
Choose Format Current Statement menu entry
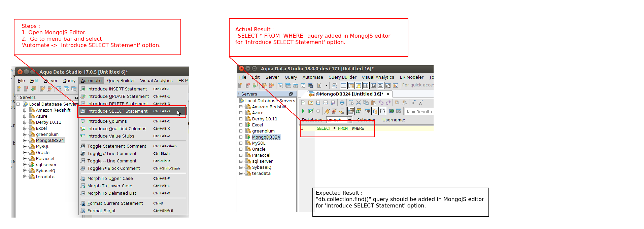pos(133,203)
